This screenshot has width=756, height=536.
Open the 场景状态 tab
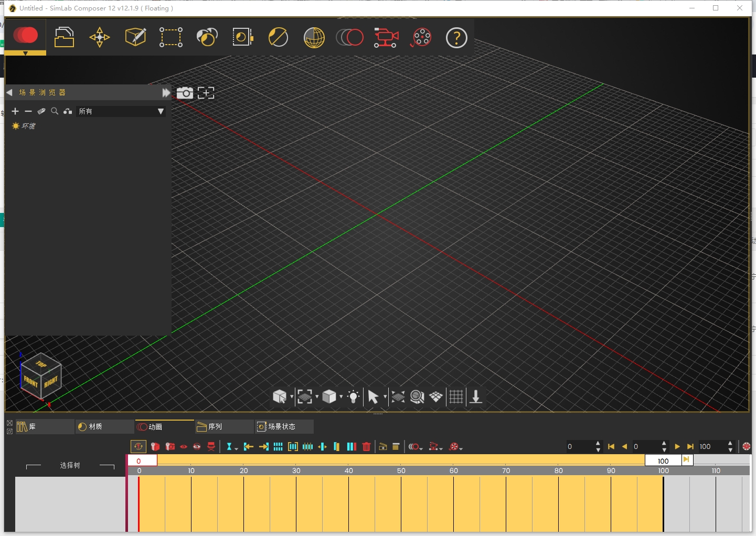tap(284, 426)
